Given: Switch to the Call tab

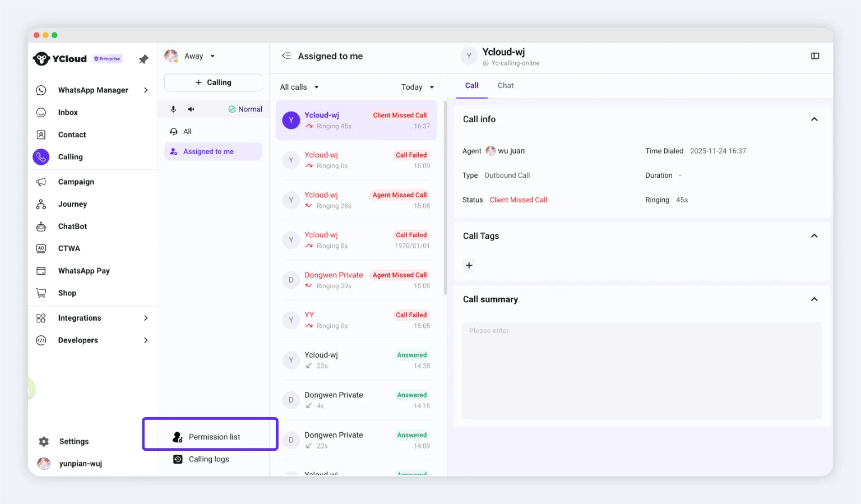Looking at the screenshot, I should coord(471,85).
